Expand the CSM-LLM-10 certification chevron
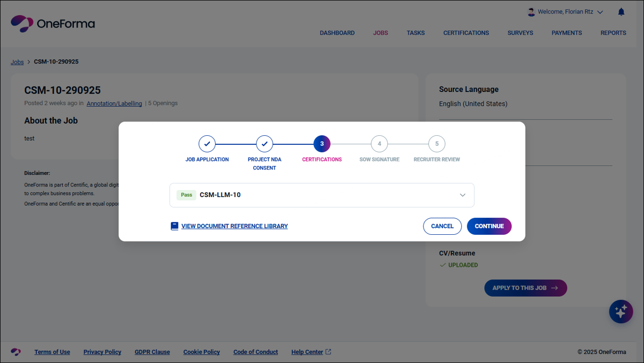The width and height of the screenshot is (644, 363). (463, 195)
